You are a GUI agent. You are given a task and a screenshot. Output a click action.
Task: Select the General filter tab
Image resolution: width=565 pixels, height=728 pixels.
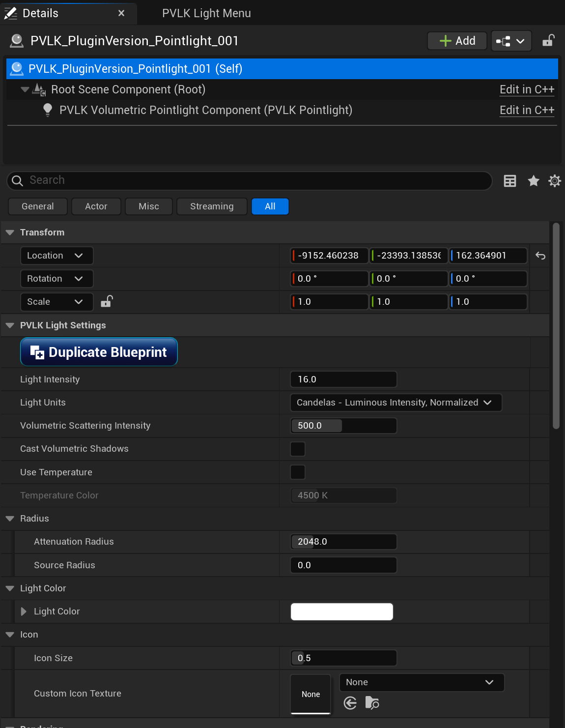tap(38, 206)
